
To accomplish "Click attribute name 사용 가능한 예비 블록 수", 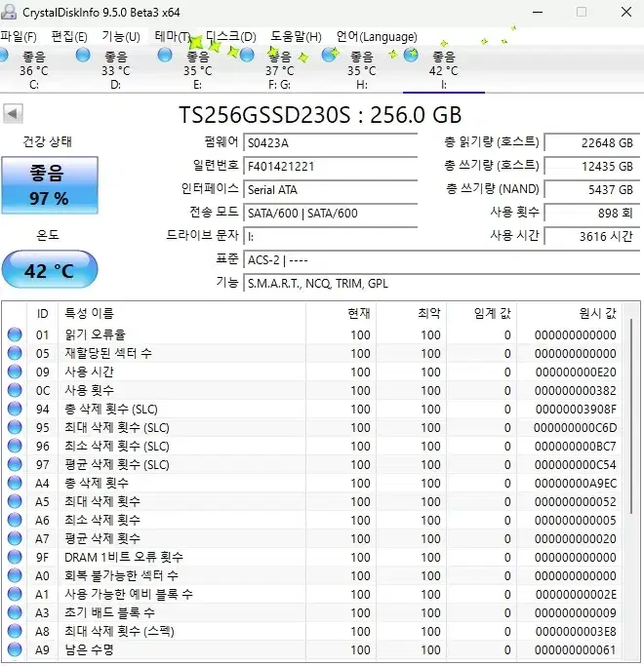I will coord(129,594).
